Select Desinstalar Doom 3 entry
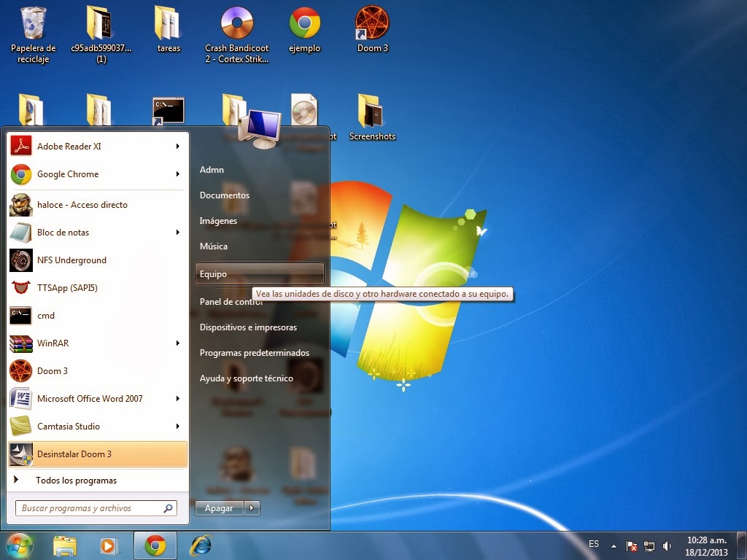Viewport: 747px width, 560px height. (98, 454)
